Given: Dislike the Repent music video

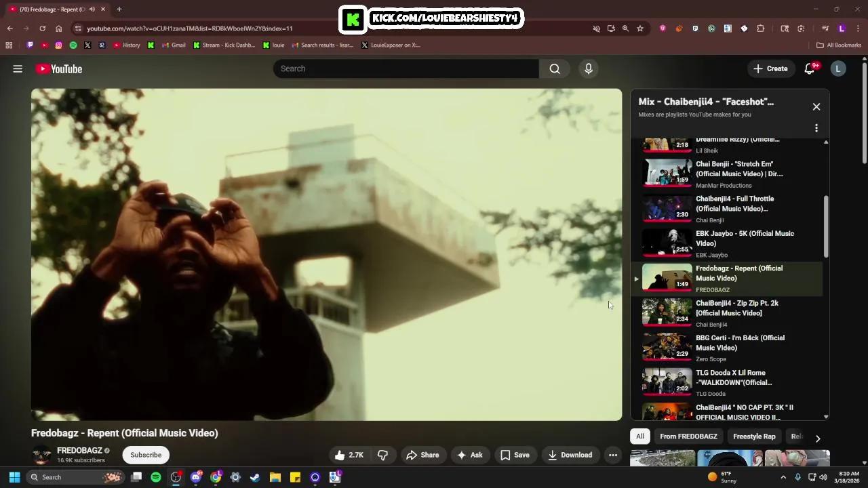Looking at the screenshot, I should tap(383, 455).
